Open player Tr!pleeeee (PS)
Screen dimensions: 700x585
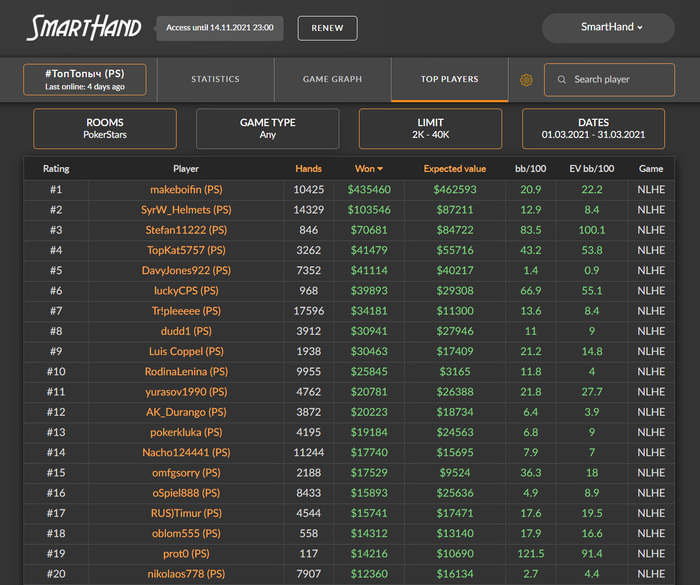pyautogui.click(x=186, y=311)
